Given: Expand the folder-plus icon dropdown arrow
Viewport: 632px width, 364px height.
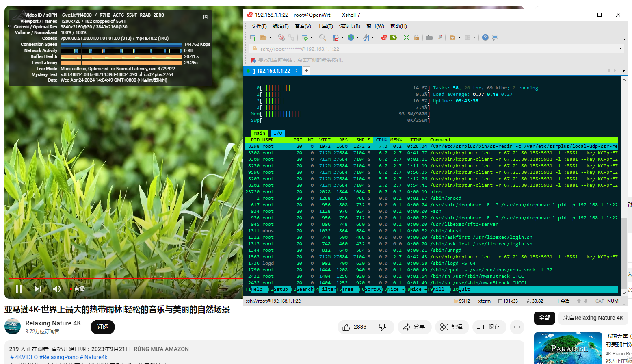Looking at the screenshot, I should coord(459,38).
